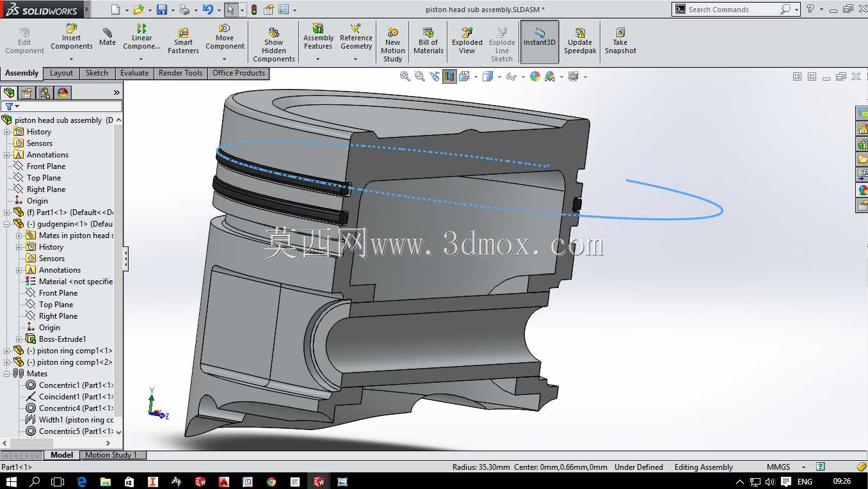Create an Exploded View
The image size is (868, 489).
pyautogui.click(x=467, y=41)
